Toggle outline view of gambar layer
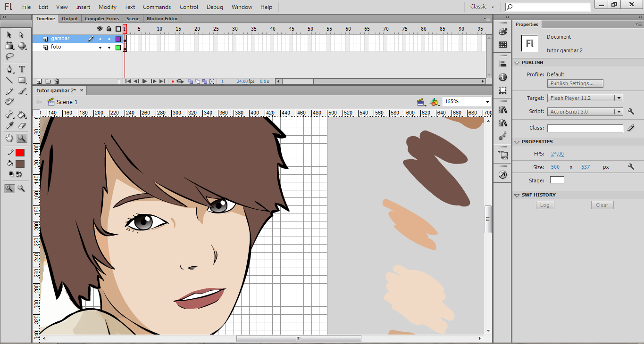The width and height of the screenshot is (644, 344). click(118, 39)
